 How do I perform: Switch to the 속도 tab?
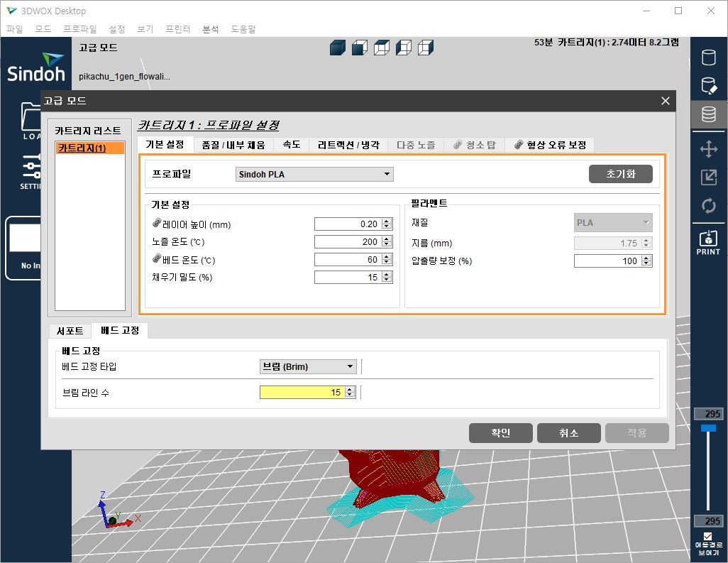(292, 145)
